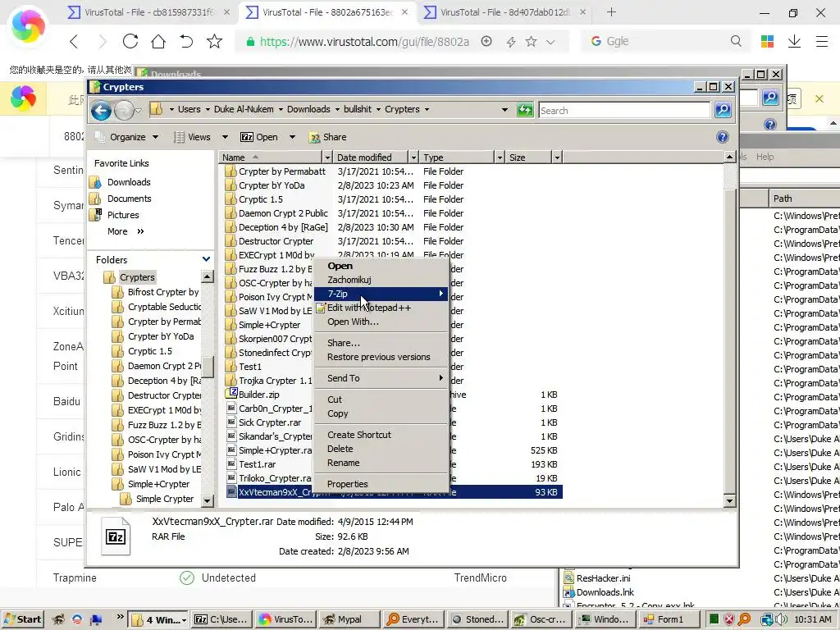Click the green refresh button in Crypters window
The width and height of the screenshot is (840, 630).
(x=525, y=110)
